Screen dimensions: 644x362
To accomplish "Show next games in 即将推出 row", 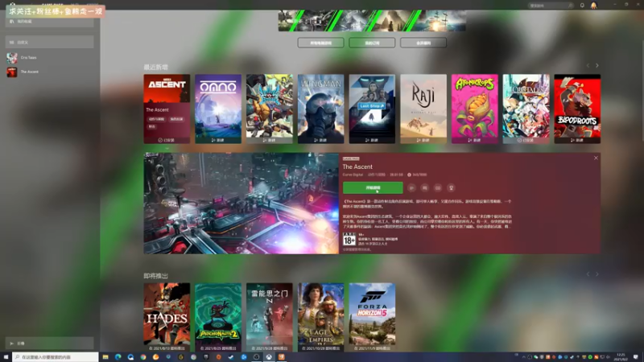I will coord(597,274).
